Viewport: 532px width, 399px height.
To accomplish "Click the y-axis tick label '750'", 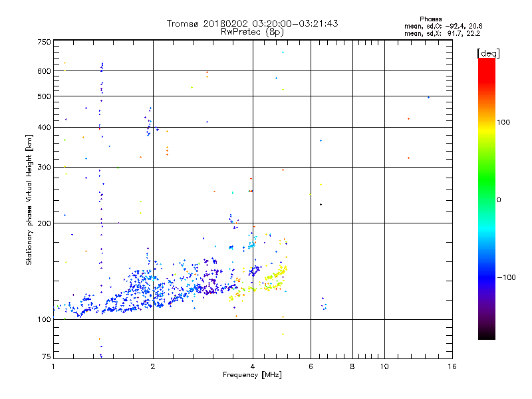I will coord(44,42).
